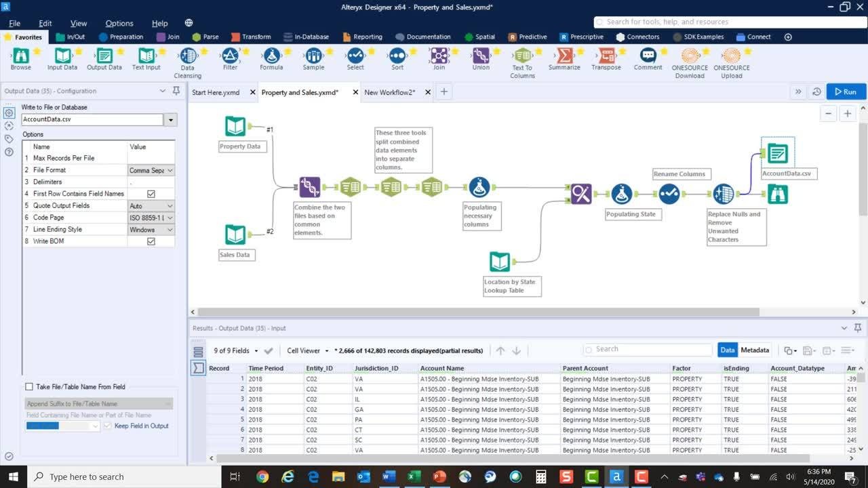This screenshot has height=488, width=868.
Task: Select the AccountData.csv output tool on canvas
Action: (x=777, y=155)
